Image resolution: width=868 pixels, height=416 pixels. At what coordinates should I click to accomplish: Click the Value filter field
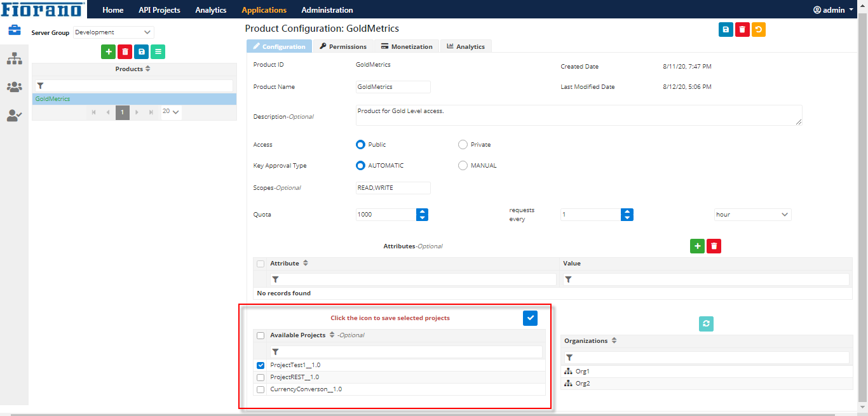[x=706, y=279]
